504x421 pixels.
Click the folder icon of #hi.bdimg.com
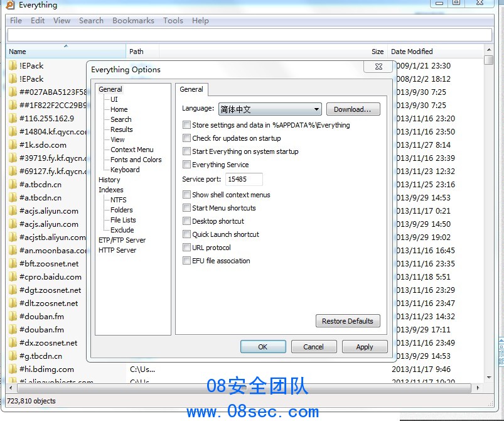13,369
